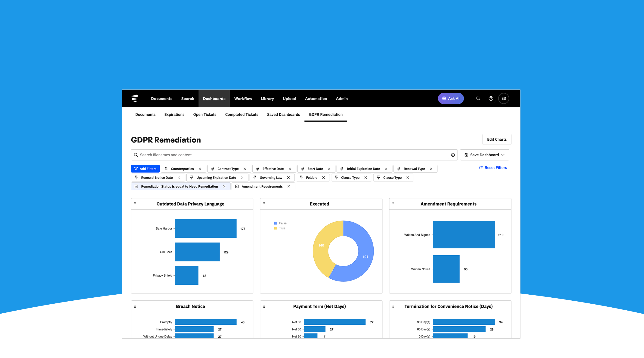Viewport: 644px width, 358px height.
Task: Toggle Amendment Requirements filter checkbox icon
Action: (237, 186)
